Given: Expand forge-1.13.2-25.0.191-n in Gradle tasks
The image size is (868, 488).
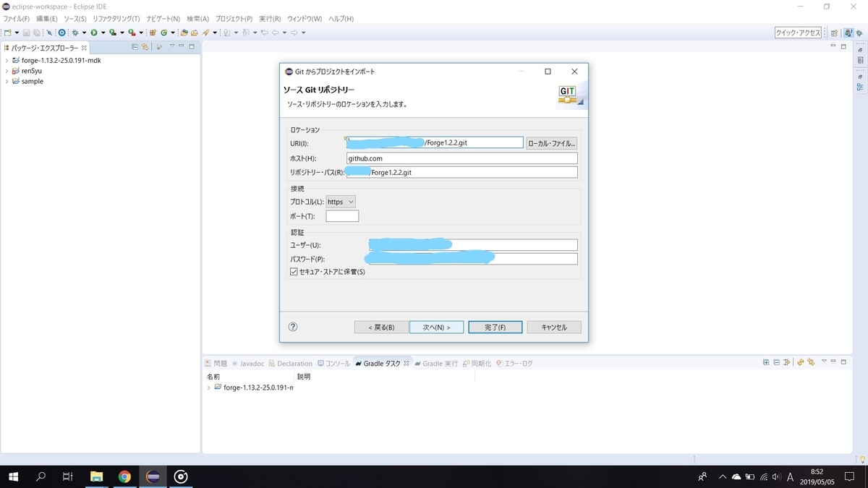Looking at the screenshot, I should click(x=209, y=388).
